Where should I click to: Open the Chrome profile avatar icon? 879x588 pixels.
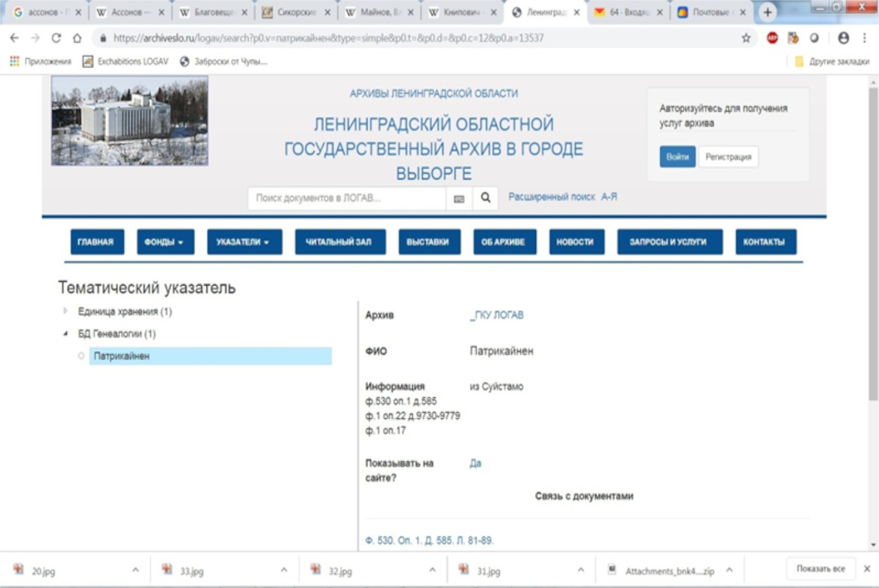click(843, 38)
